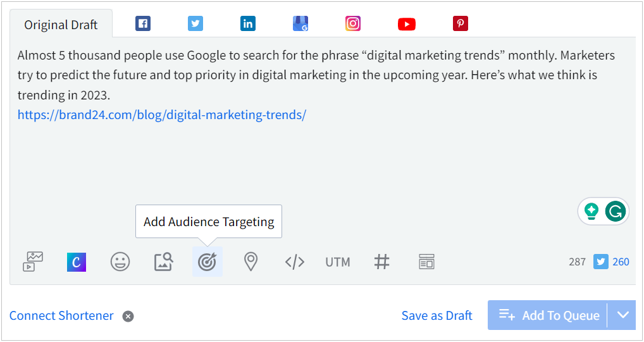The height and width of the screenshot is (342, 644).
Task: Expand the Add To Queue dropdown arrow
Action: coord(623,315)
